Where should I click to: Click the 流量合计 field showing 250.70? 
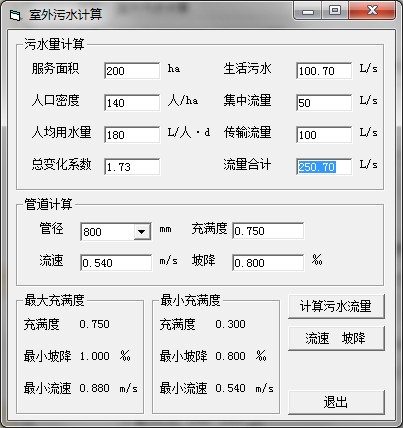(x=324, y=167)
